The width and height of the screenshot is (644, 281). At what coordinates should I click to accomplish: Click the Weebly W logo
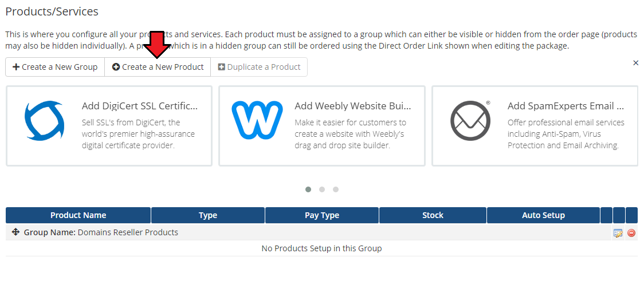[x=257, y=120]
